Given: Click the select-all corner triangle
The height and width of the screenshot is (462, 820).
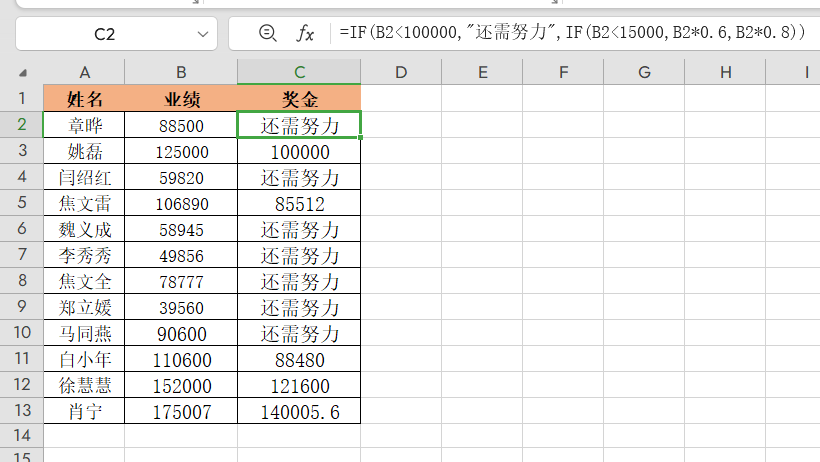Looking at the screenshot, I should pos(22,72).
